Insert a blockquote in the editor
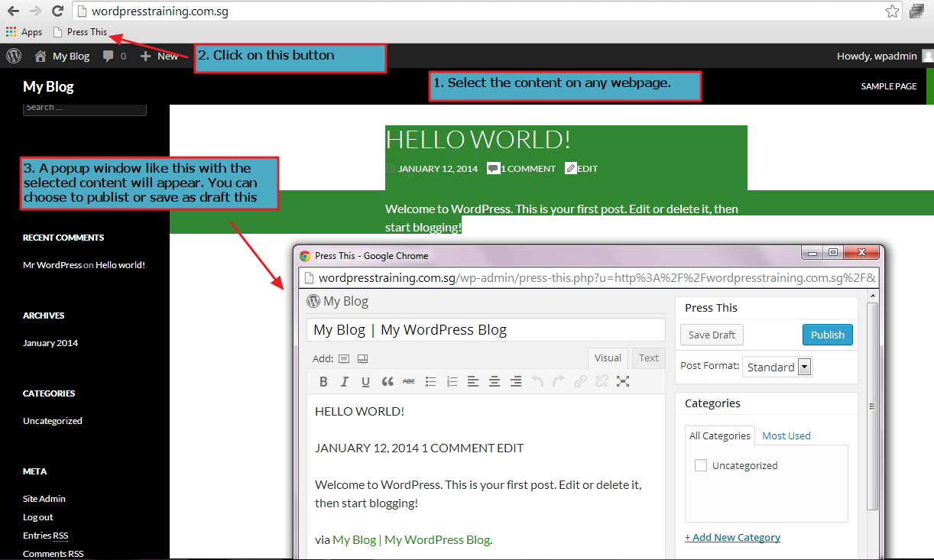This screenshot has height=560, width=934. [388, 381]
